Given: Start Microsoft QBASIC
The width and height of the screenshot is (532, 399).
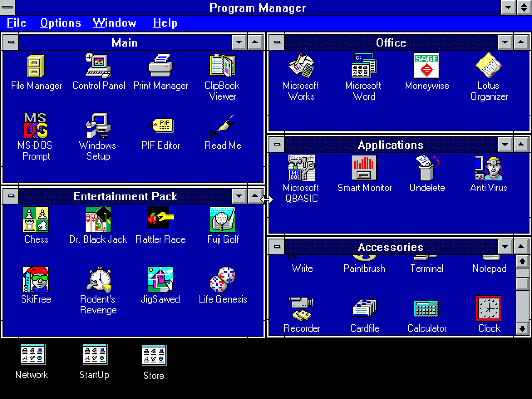Looking at the screenshot, I should pos(300,170).
